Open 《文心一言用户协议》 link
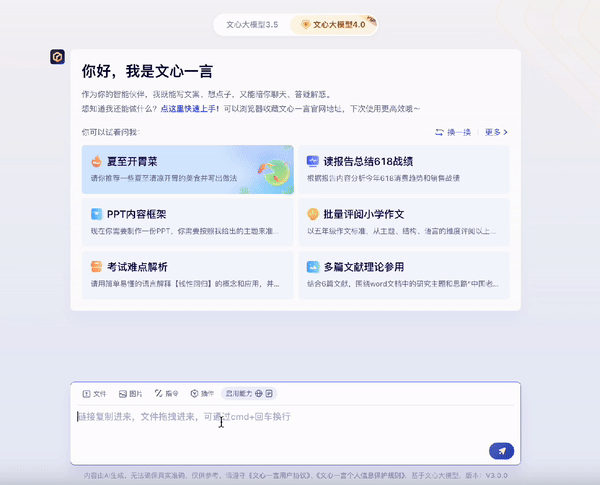Viewport: 600px width, 485px height. (280, 475)
